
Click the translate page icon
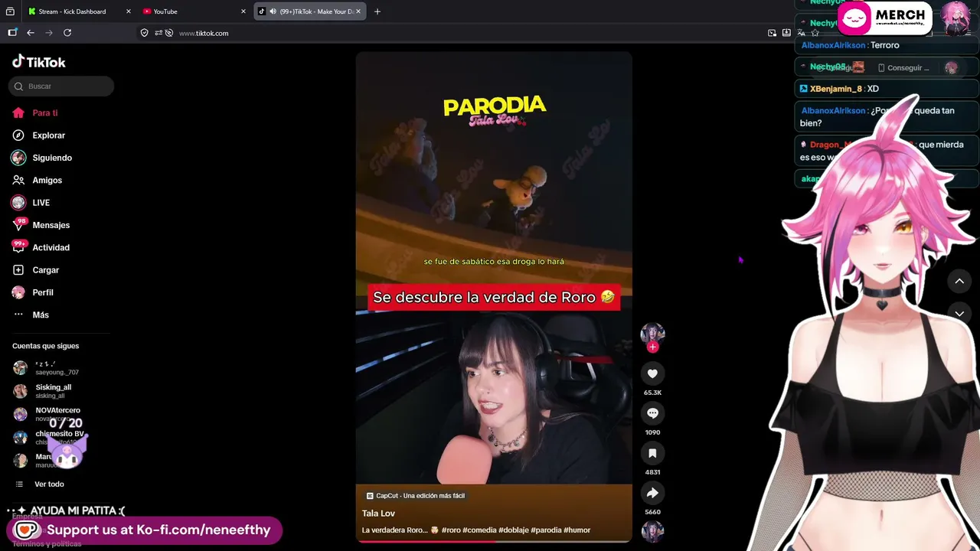click(801, 33)
